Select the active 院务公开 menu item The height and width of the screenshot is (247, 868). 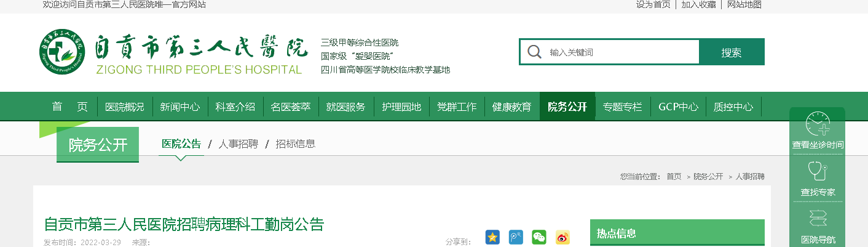tap(567, 107)
